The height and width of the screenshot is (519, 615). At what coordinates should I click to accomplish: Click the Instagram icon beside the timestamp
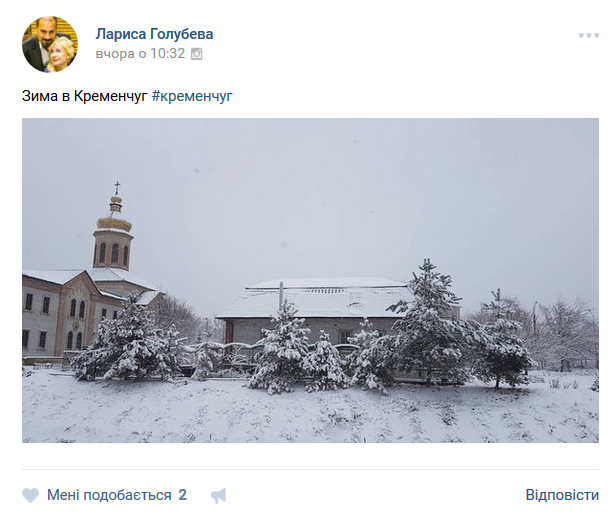pos(197,54)
